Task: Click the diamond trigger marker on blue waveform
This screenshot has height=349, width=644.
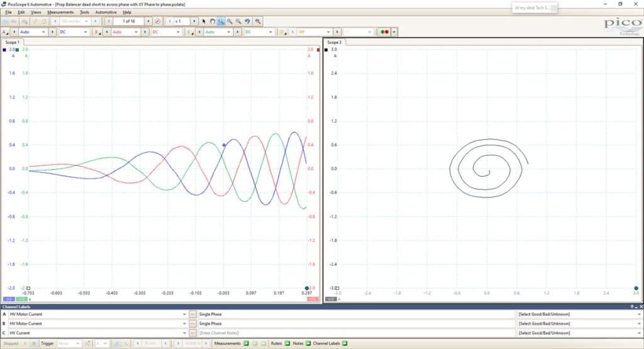Action: tap(224, 145)
